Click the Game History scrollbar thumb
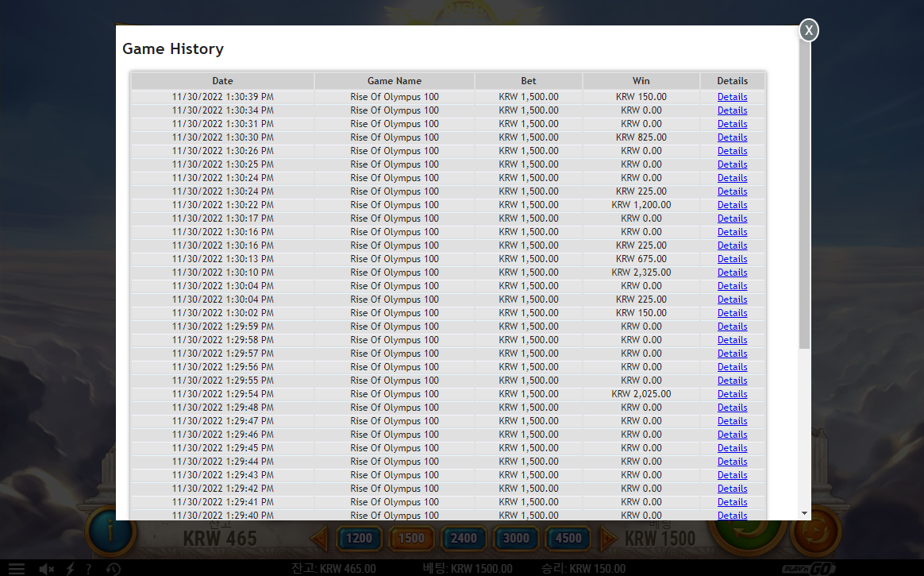924x576 pixels. tap(804, 195)
